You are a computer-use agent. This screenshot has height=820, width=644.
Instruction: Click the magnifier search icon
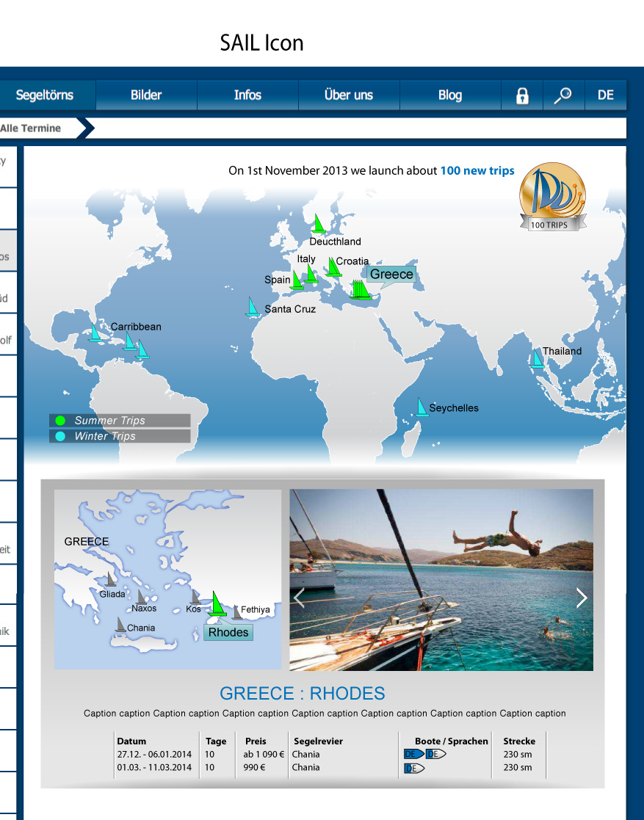click(x=563, y=95)
